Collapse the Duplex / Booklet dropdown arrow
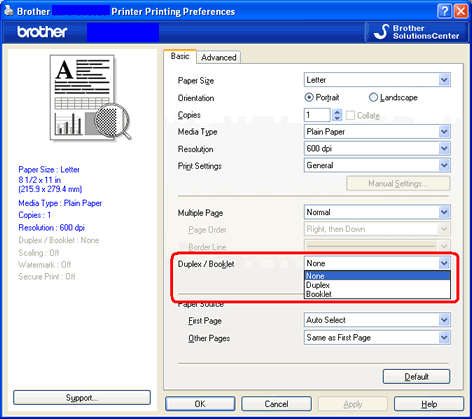 tap(444, 263)
